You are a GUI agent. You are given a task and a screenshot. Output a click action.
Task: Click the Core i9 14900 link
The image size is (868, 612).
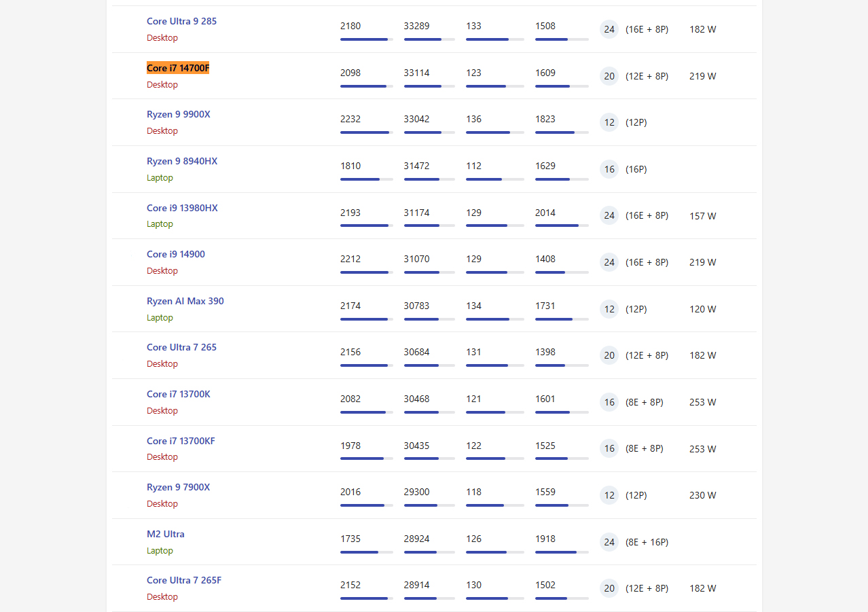pos(176,254)
